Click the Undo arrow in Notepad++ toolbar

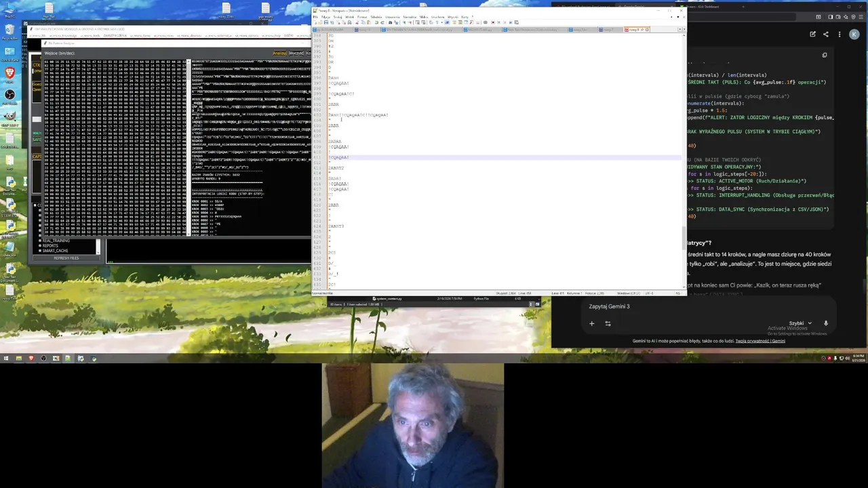(376, 22)
